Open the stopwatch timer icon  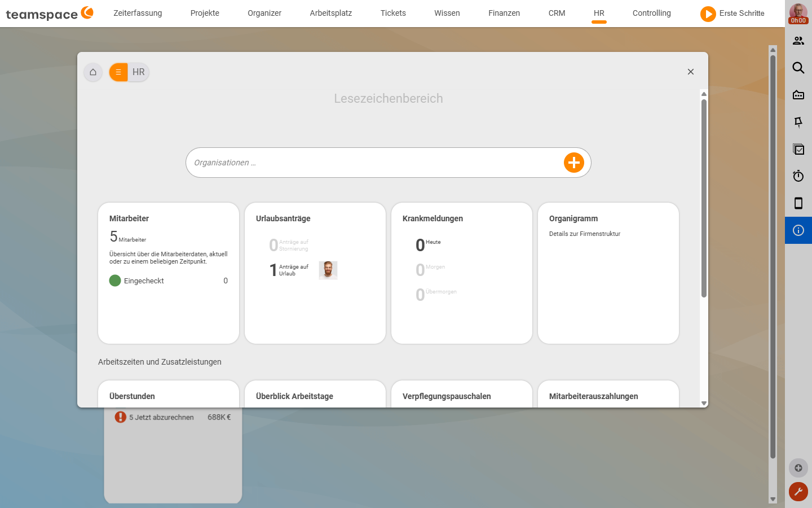[798, 176]
